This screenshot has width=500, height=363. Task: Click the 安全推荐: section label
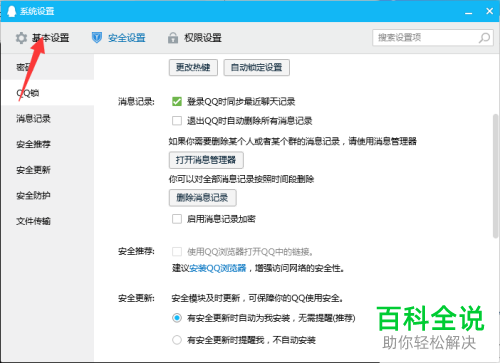pyautogui.click(x=136, y=251)
